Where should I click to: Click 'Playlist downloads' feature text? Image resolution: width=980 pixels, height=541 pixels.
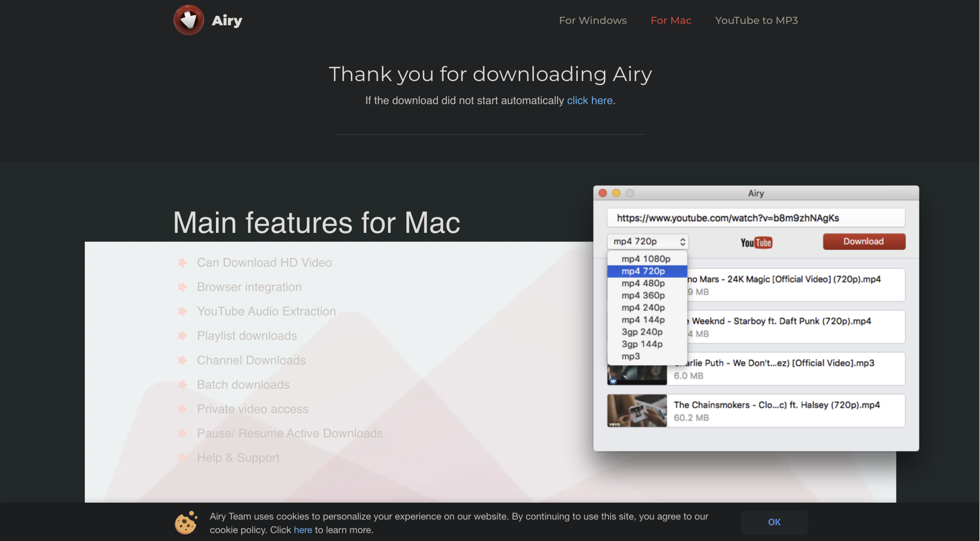pyautogui.click(x=247, y=336)
